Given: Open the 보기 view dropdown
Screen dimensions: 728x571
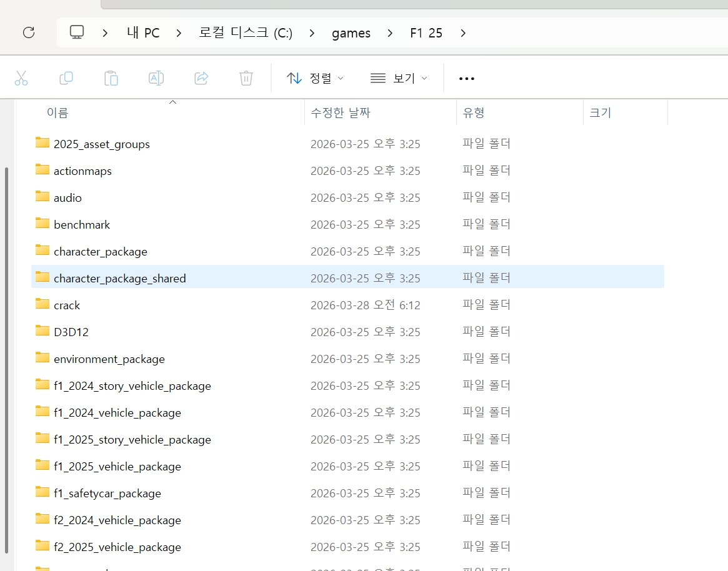Looking at the screenshot, I should (399, 78).
